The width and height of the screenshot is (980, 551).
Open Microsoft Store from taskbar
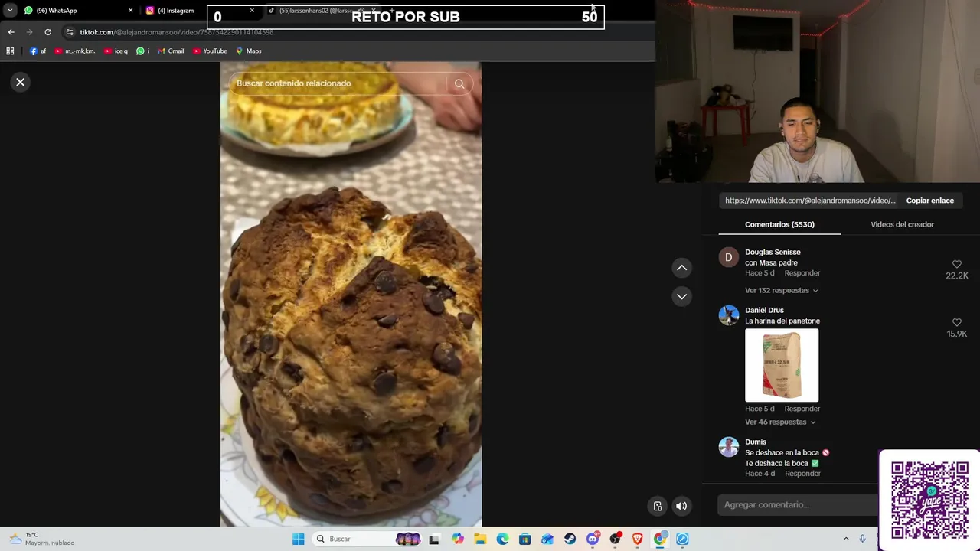[524, 539]
